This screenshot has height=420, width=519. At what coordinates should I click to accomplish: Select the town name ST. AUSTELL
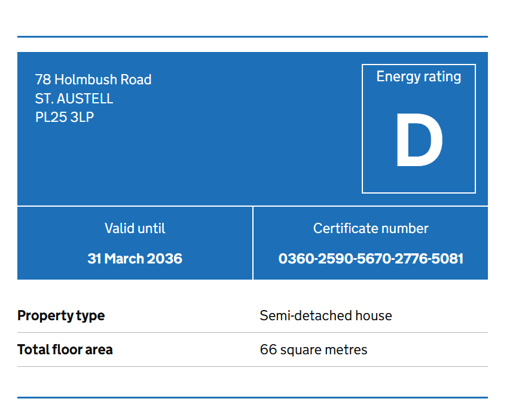coord(74,99)
